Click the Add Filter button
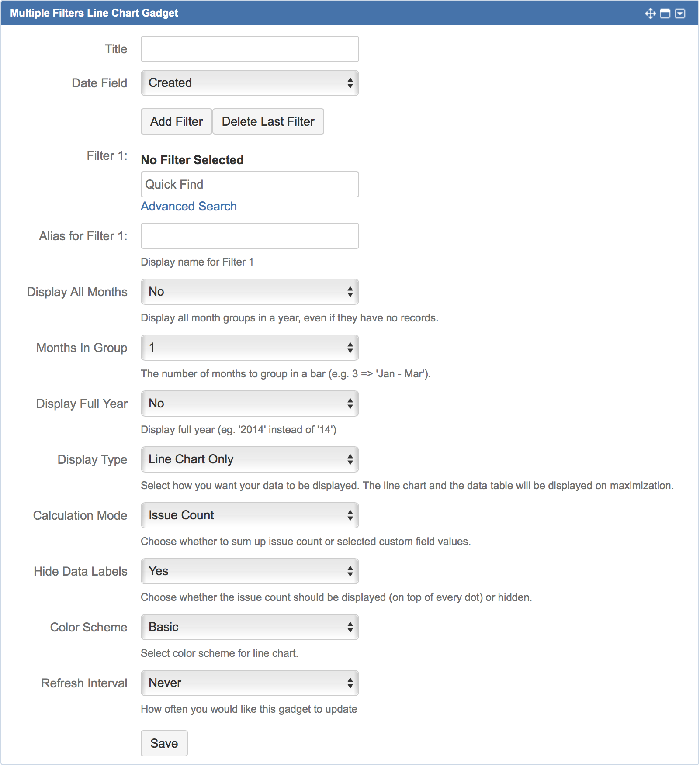 [x=176, y=121]
